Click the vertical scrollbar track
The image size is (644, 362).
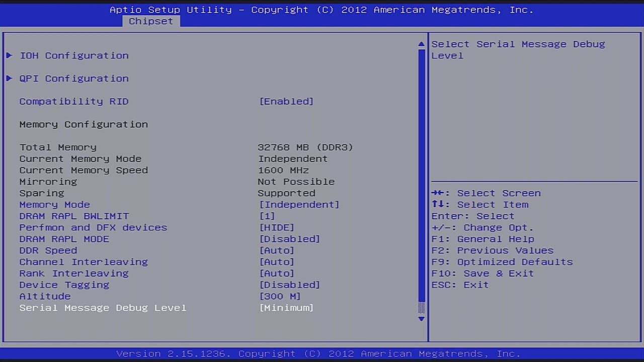click(x=422, y=176)
